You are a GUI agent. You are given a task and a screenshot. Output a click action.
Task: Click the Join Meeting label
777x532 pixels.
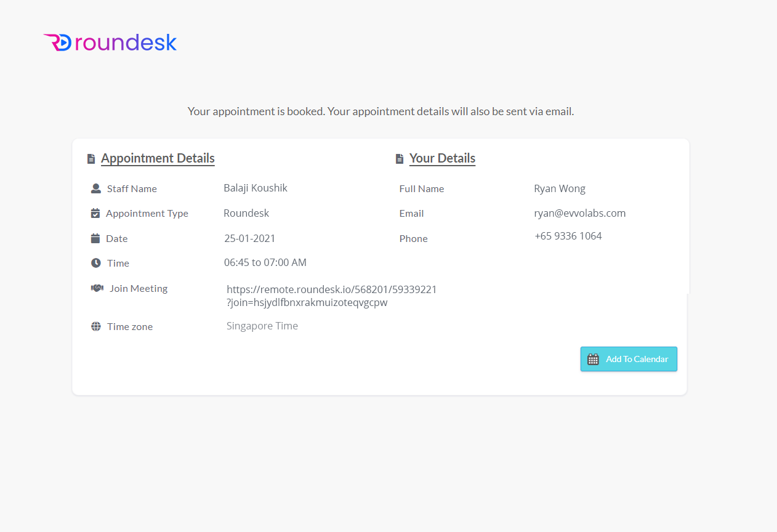coord(139,288)
